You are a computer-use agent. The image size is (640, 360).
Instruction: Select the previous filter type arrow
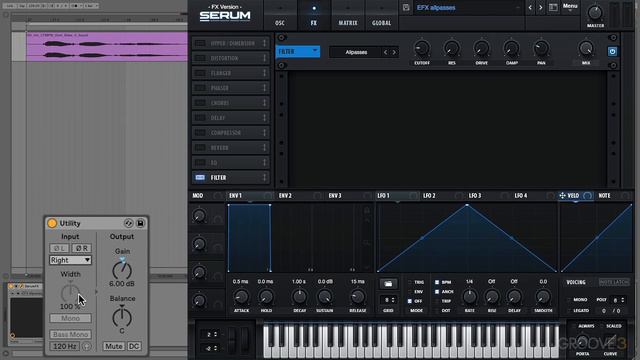pyautogui.click(x=385, y=52)
